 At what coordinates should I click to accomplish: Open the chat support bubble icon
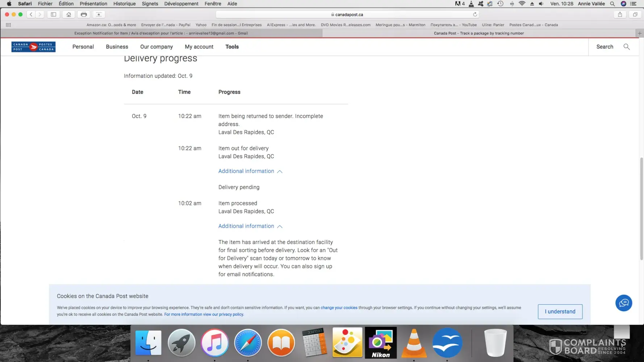coord(623,303)
